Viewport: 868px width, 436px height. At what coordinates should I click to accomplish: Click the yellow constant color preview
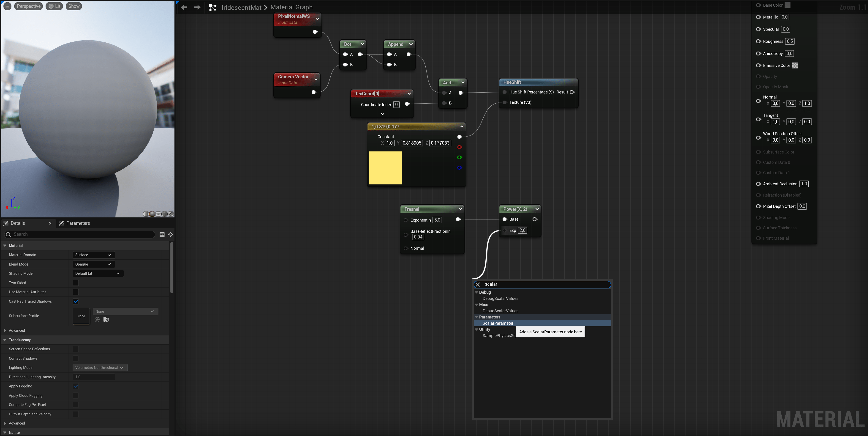tap(385, 168)
